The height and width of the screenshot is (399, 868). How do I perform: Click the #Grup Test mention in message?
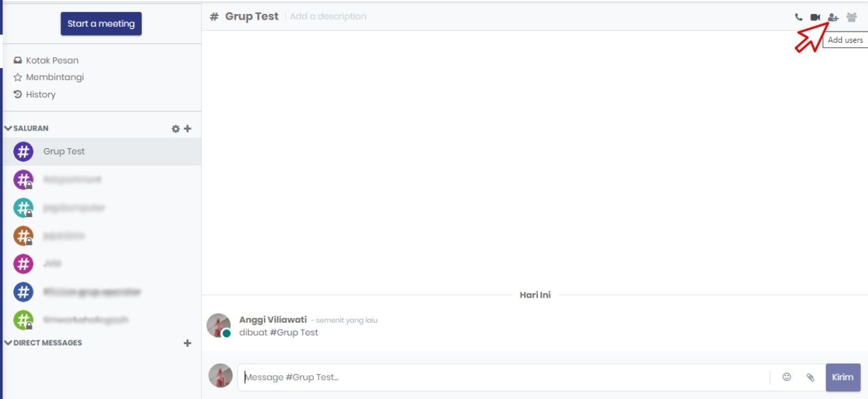pos(294,332)
